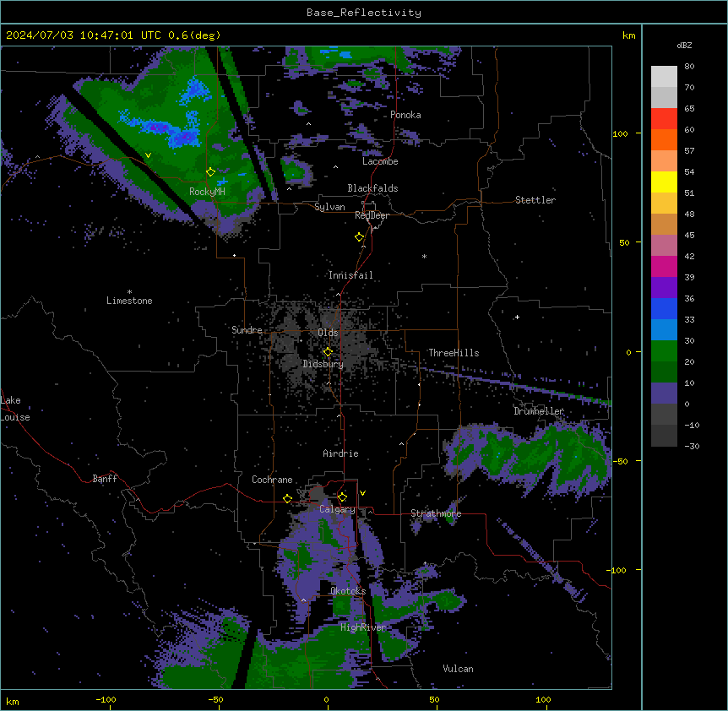Click the yellow V marker northwest of RockyMH
The width and height of the screenshot is (728, 711).
(148, 155)
